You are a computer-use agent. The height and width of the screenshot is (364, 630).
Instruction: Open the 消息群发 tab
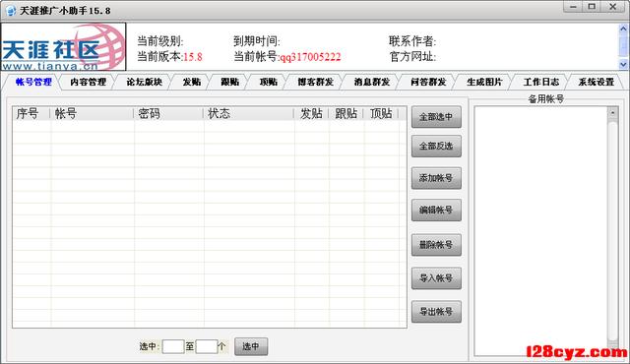(372, 82)
